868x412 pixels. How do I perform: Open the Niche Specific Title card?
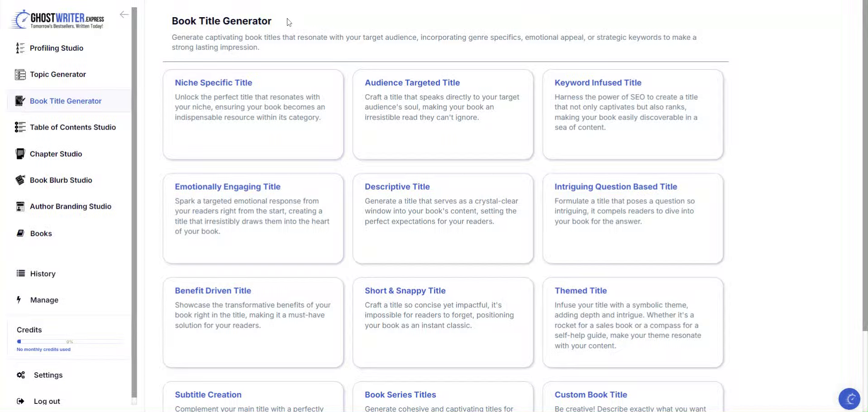tap(253, 114)
